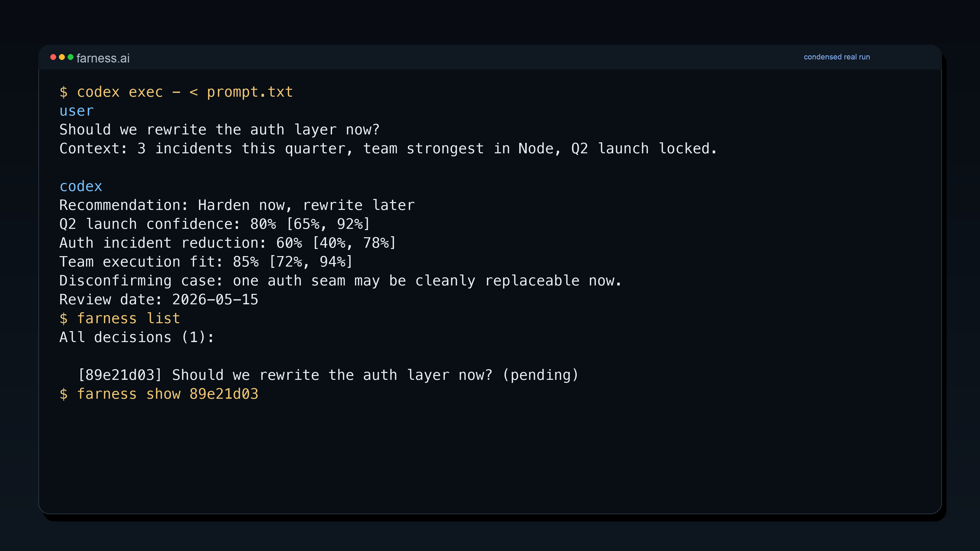Viewport: 980px width, 551px height.
Task: Click the Review date 2026-05-15 line
Action: [159, 300]
